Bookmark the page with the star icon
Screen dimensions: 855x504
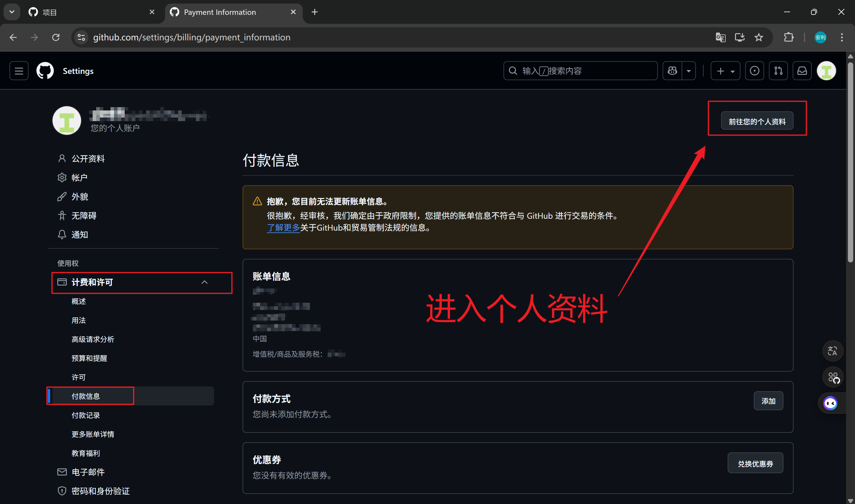759,37
